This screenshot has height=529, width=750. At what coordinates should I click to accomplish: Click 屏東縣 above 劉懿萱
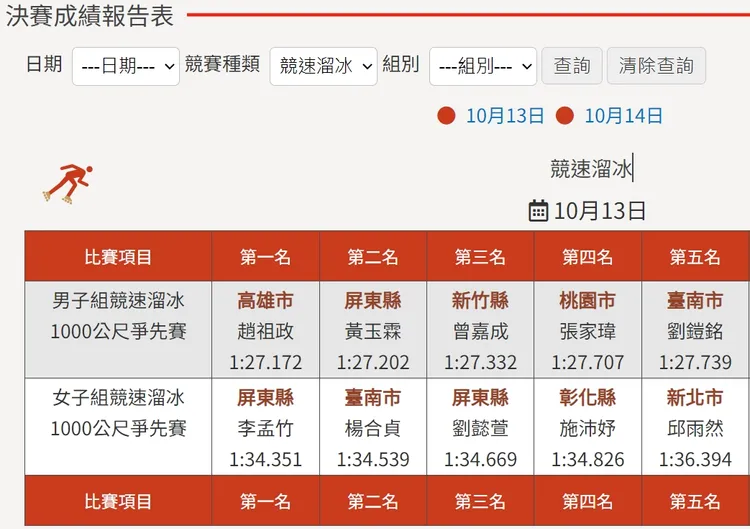480,397
